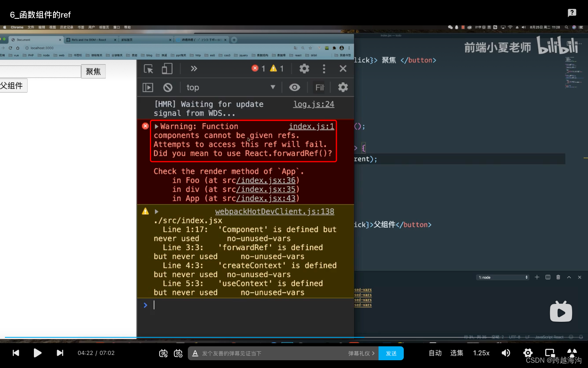The image size is (588, 368).
Task: Add a new terminal with plus icon
Action: click(537, 277)
